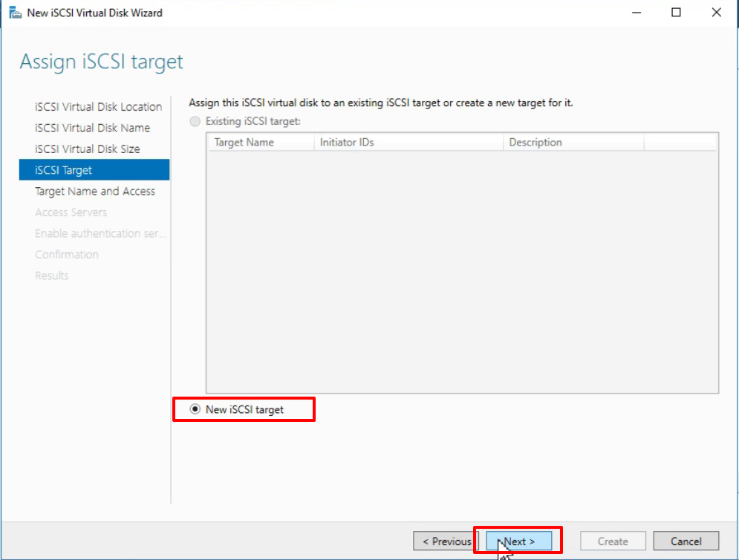Open the Access Servers step

(x=71, y=212)
